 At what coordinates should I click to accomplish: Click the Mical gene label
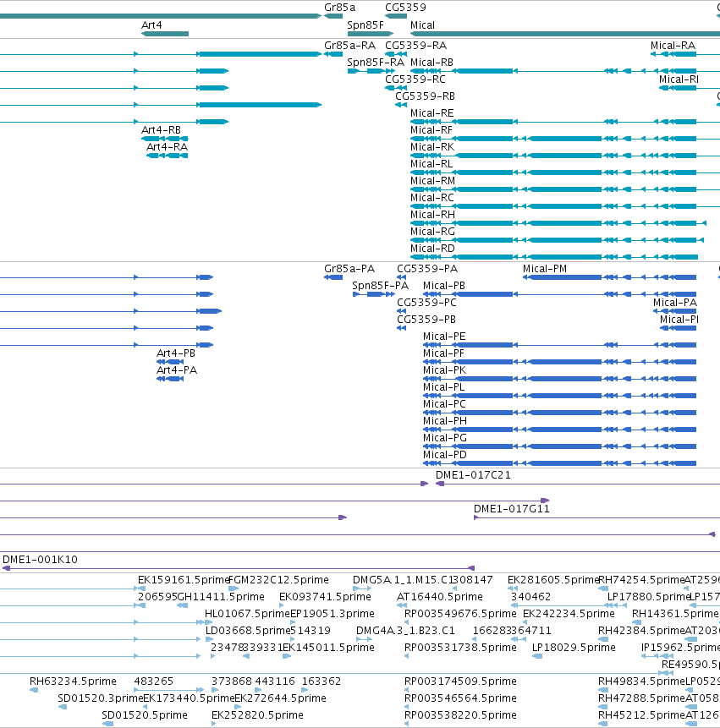pyautogui.click(x=423, y=25)
